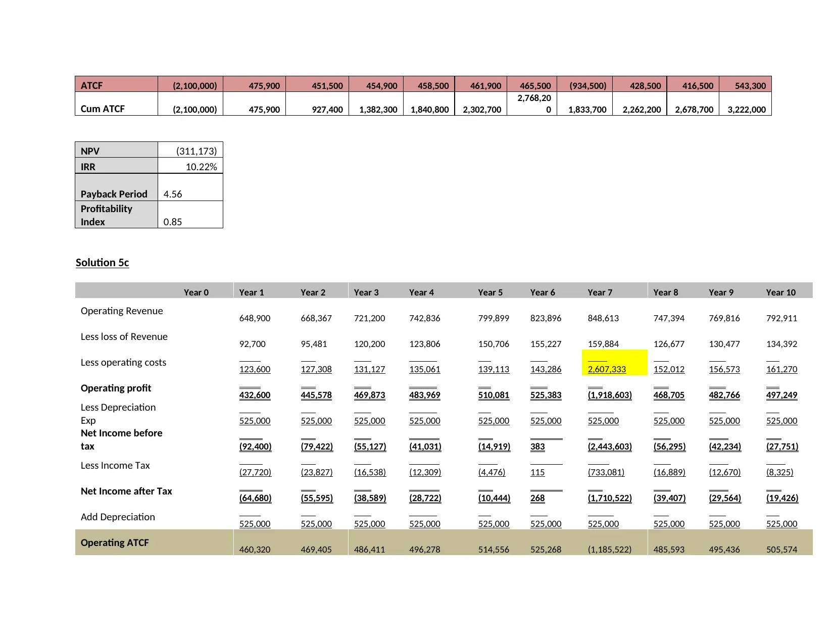Select the Solution 5c heading
This screenshot has height=644, width=834.
click(102, 263)
